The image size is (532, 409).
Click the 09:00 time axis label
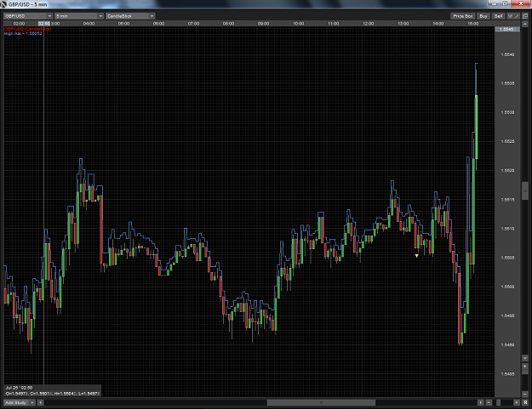click(x=263, y=24)
